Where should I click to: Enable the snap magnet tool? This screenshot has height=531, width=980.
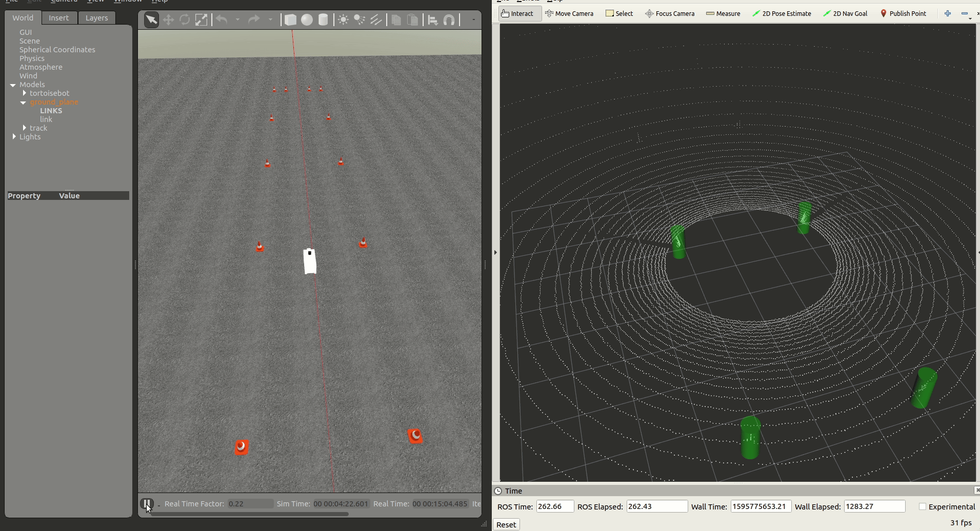(x=449, y=20)
